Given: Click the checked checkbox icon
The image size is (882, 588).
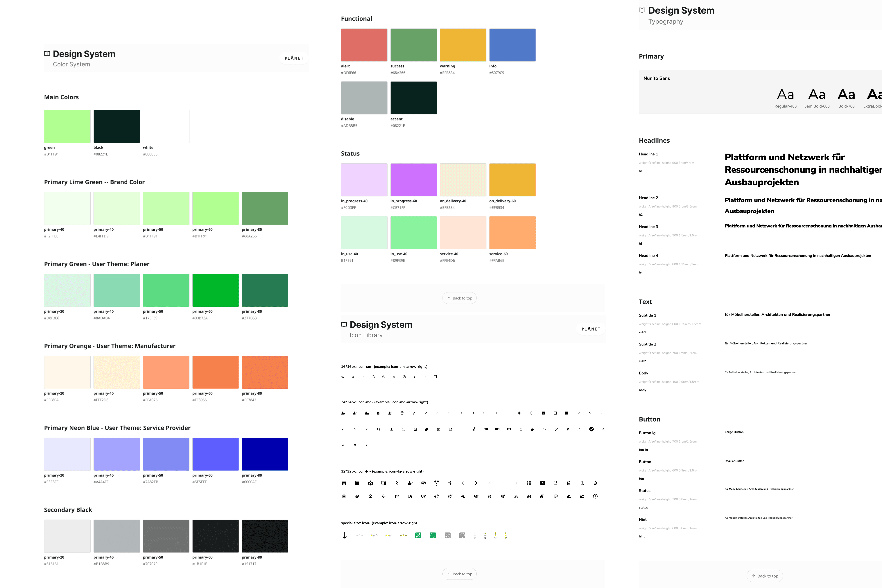Looking at the screenshot, I should point(543,413).
